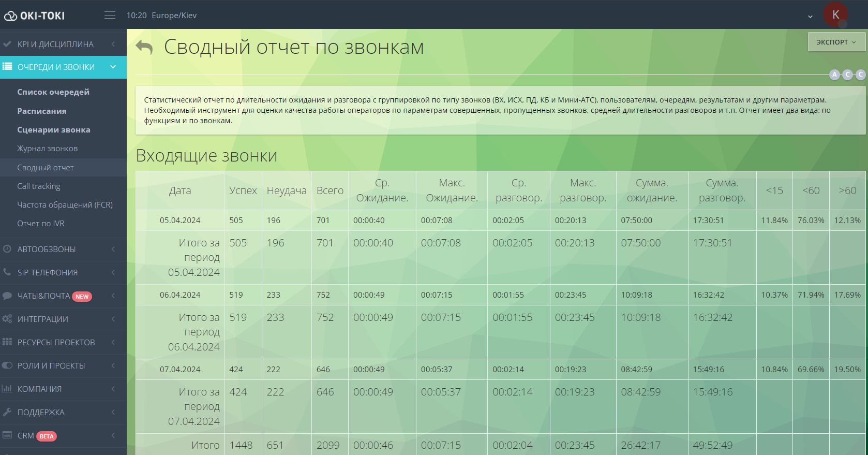Select Сводный отчет in the sidebar
Screen dimensions: 868x455
tap(46, 167)
